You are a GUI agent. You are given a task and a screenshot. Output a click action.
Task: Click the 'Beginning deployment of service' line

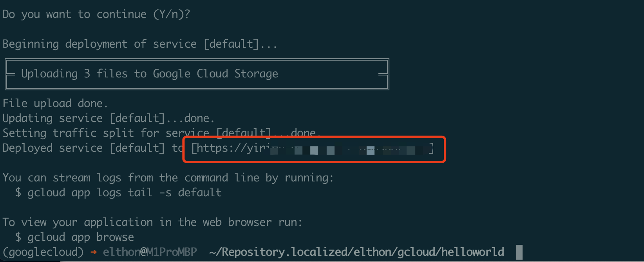(x=139, y=44)
